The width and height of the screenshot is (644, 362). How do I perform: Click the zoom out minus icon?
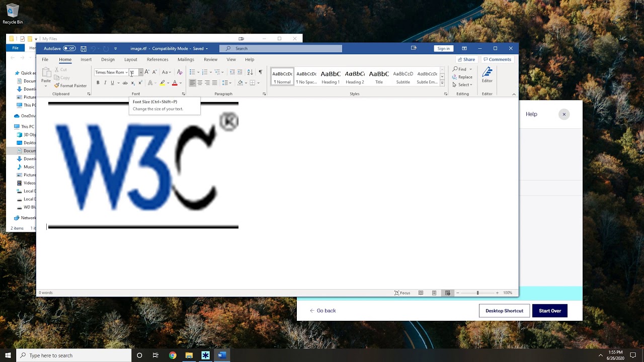(x=458, y=293)
